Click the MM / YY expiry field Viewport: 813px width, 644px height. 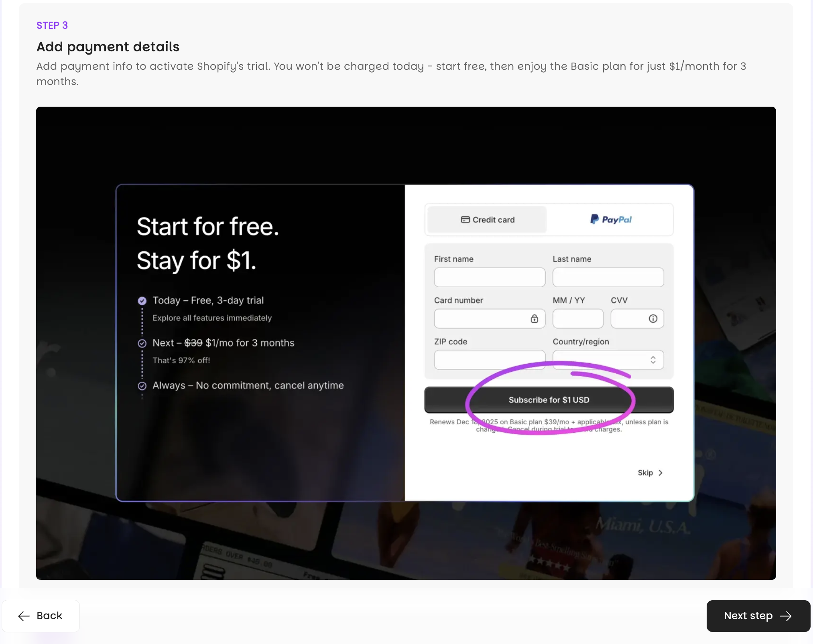click(x=578, y=318)
